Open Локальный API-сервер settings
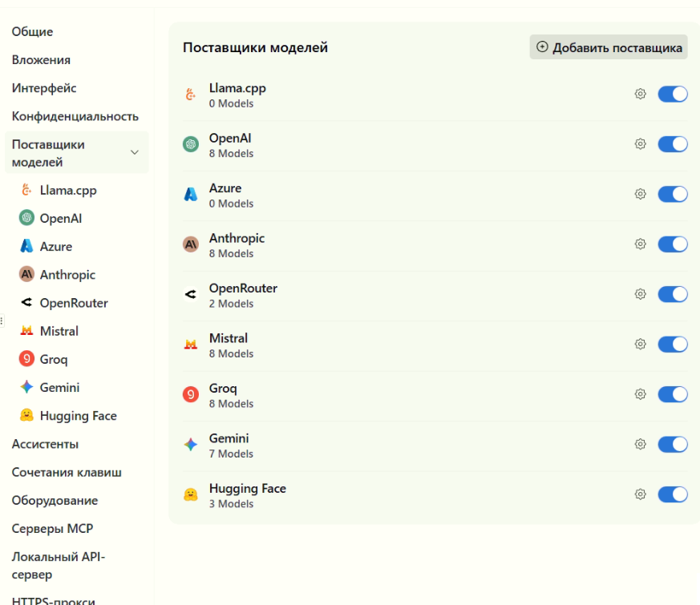 [58, 565]
